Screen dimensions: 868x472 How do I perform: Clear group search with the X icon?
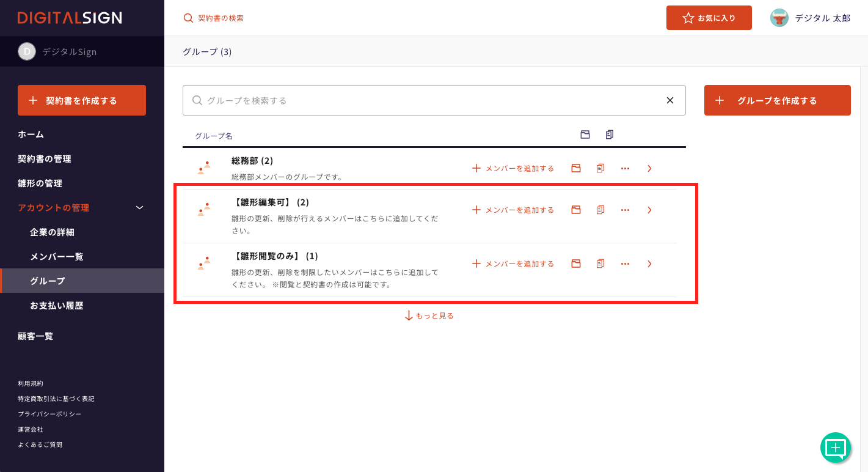[669, 100]
